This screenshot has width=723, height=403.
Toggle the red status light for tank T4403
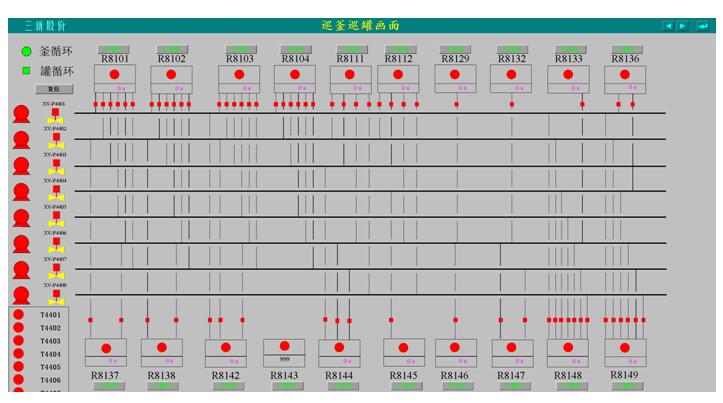[x=18, y=340]
